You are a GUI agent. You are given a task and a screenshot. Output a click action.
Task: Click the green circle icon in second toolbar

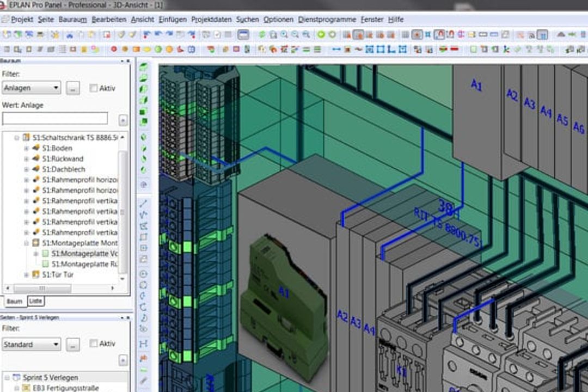[x=158, y=49]
